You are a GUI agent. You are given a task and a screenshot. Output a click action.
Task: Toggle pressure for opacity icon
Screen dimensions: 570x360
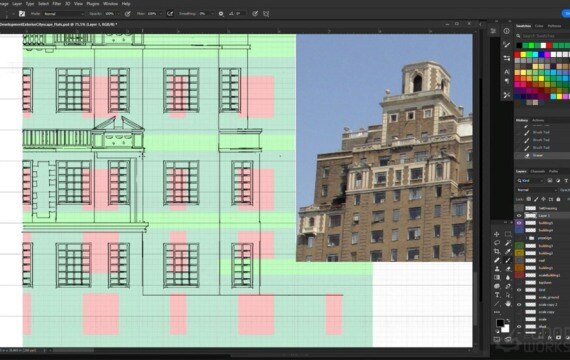(128, 14)
